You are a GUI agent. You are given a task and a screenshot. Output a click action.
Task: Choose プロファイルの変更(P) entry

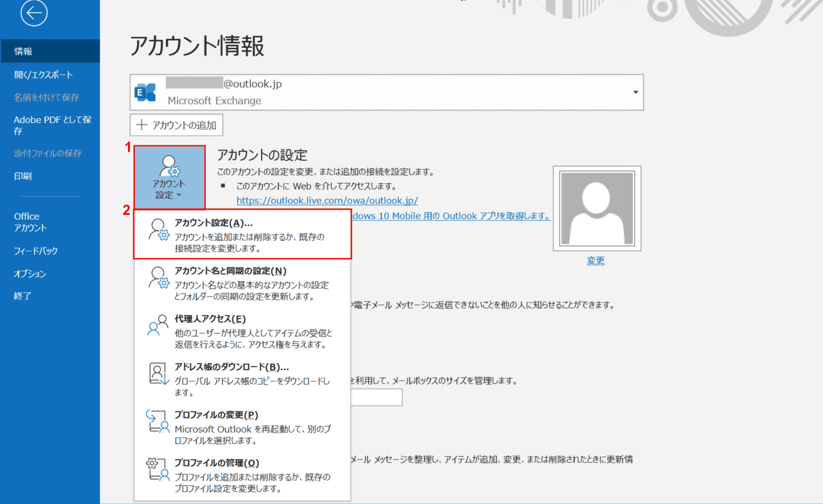[242, 427]
